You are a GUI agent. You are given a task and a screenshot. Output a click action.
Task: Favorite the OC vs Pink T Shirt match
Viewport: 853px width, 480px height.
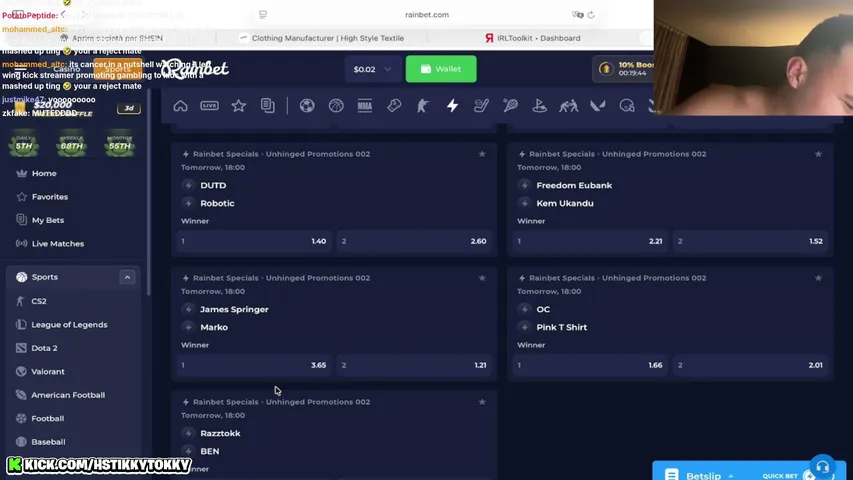pyautogui.click(x=818, y=278)
